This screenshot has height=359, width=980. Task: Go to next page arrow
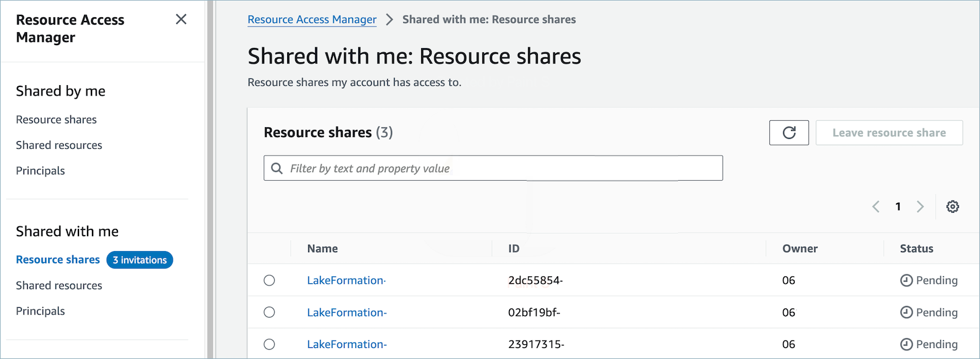tap(920, 207)
